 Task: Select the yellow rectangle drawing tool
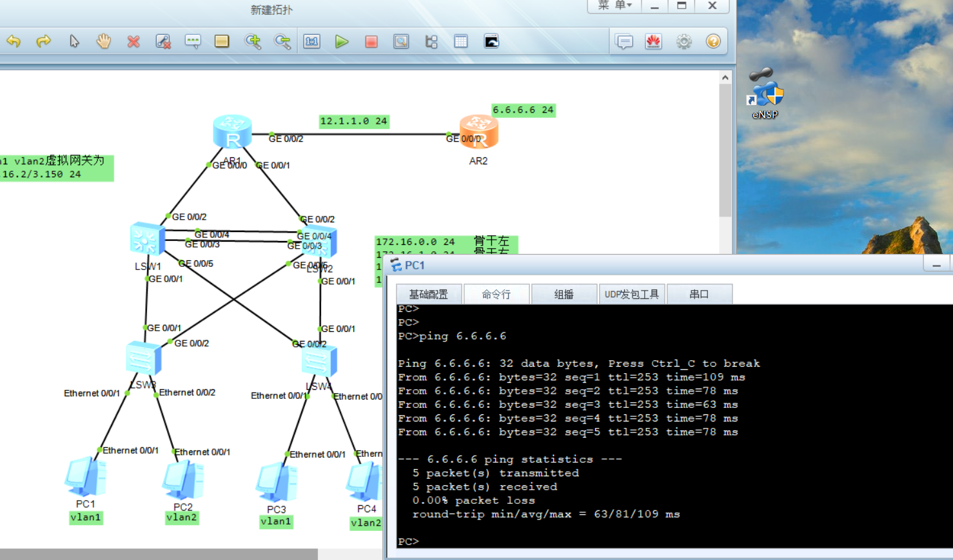222,42
